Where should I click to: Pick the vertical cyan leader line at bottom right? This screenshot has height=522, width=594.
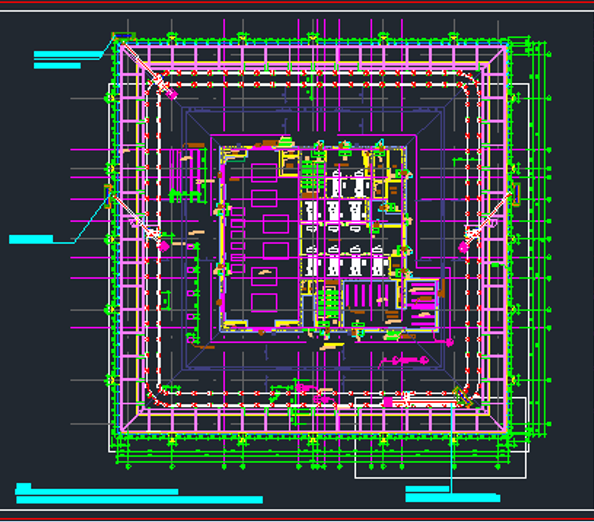451,448
